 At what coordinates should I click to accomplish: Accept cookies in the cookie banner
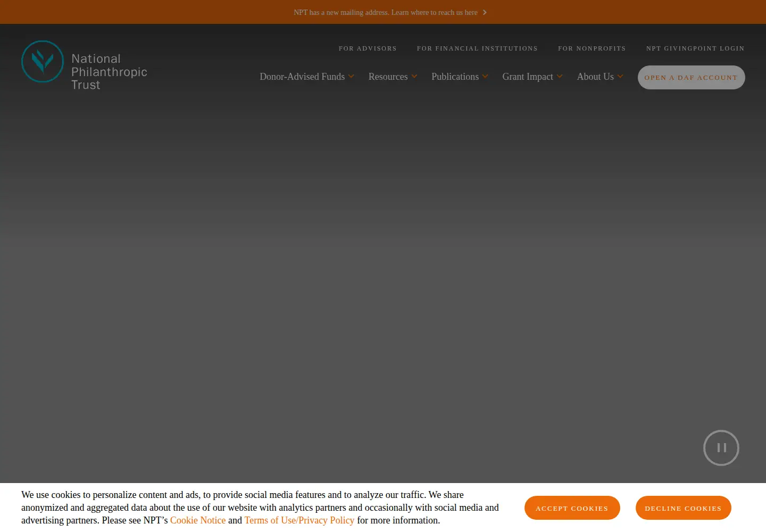tap(572, 508)
